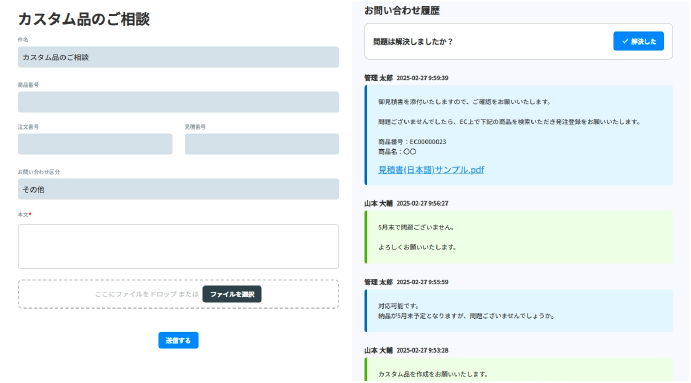Click the お問い合わせ区分 label
The height and width of the screenshot is (383, 691).
tap(39, 172)
